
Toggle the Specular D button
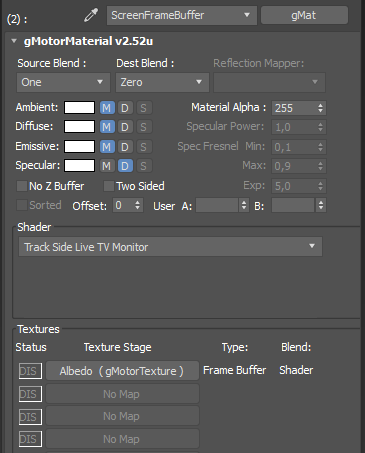pyautogui.click(x=125, y=166)
